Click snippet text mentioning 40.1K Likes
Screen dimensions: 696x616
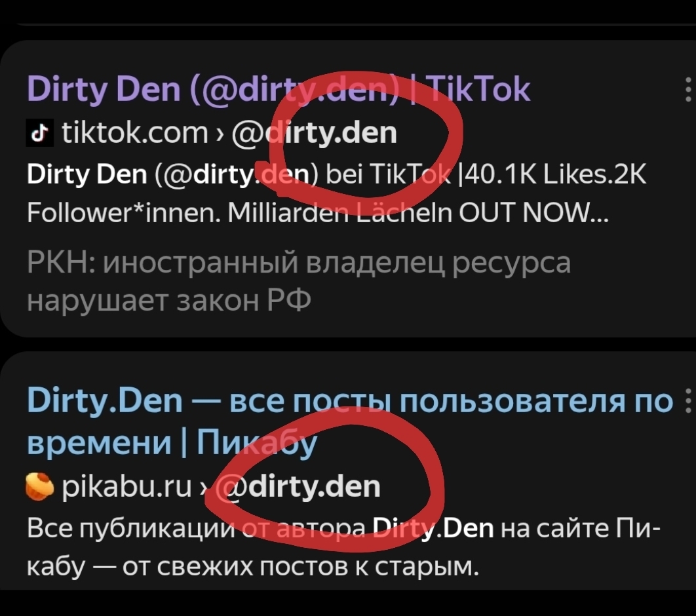pyautogui.click(x=336, y=193)
